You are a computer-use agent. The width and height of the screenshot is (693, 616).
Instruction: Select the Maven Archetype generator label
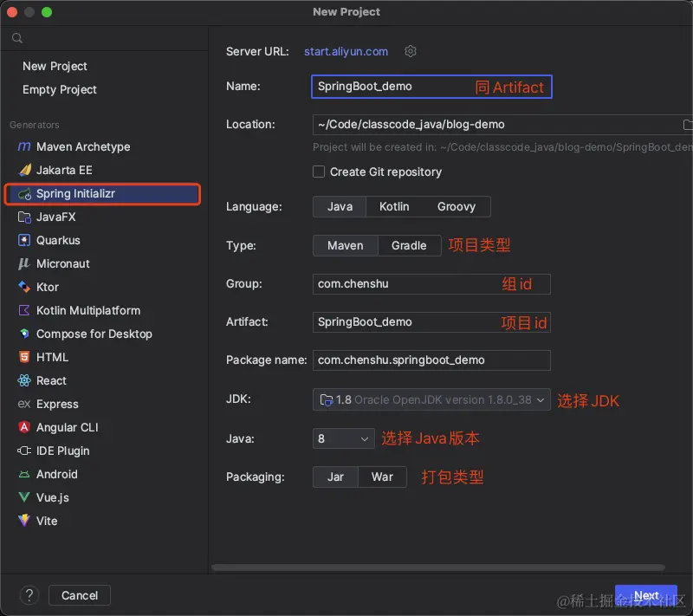pos(83,146)
